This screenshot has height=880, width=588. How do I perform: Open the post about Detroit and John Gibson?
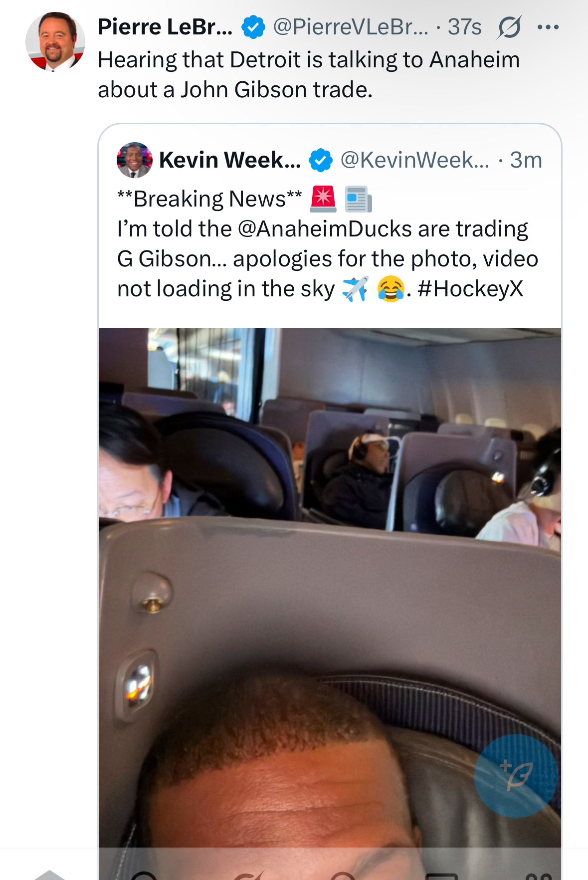pyautogui.click(x=309, y=74)
